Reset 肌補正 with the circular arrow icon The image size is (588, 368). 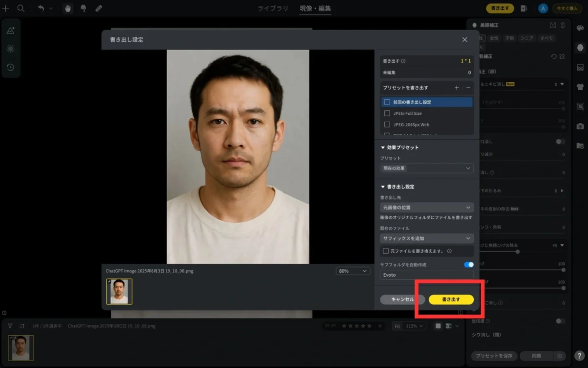click(x=554, y=56)
